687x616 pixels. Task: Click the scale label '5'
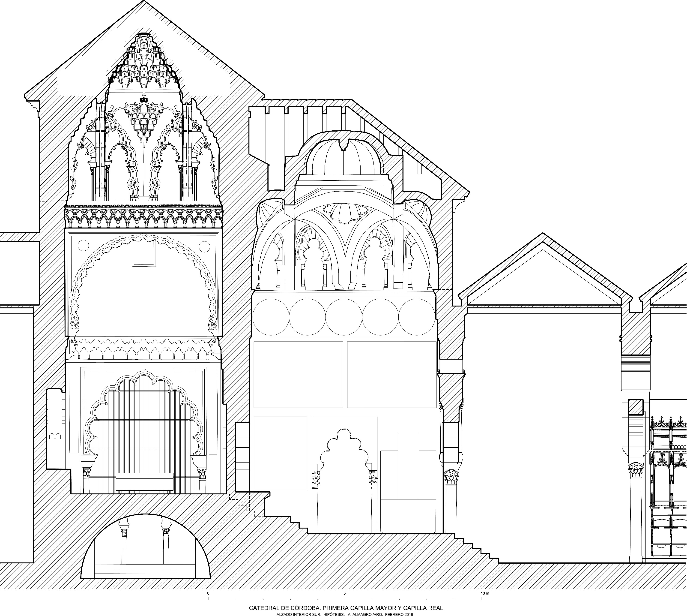344,593
